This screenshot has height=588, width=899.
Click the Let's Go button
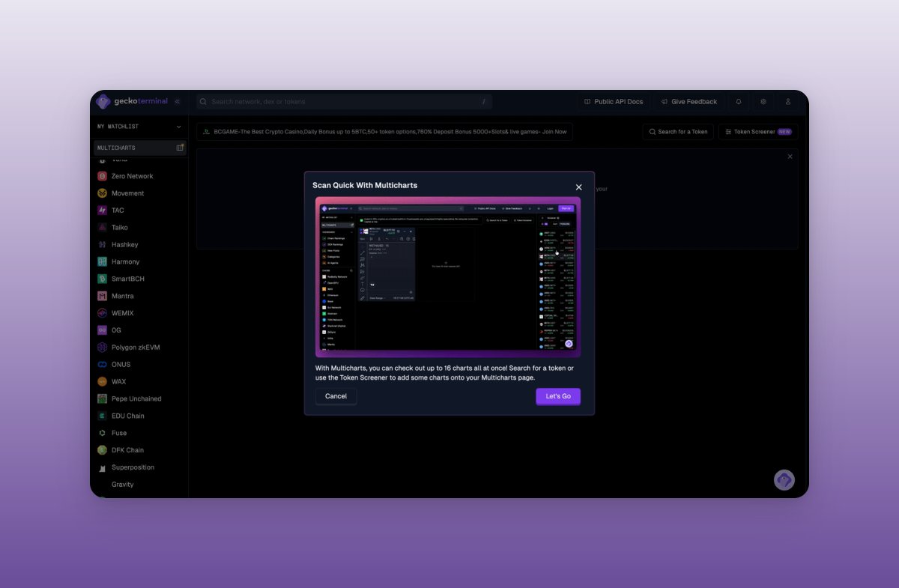558,396
